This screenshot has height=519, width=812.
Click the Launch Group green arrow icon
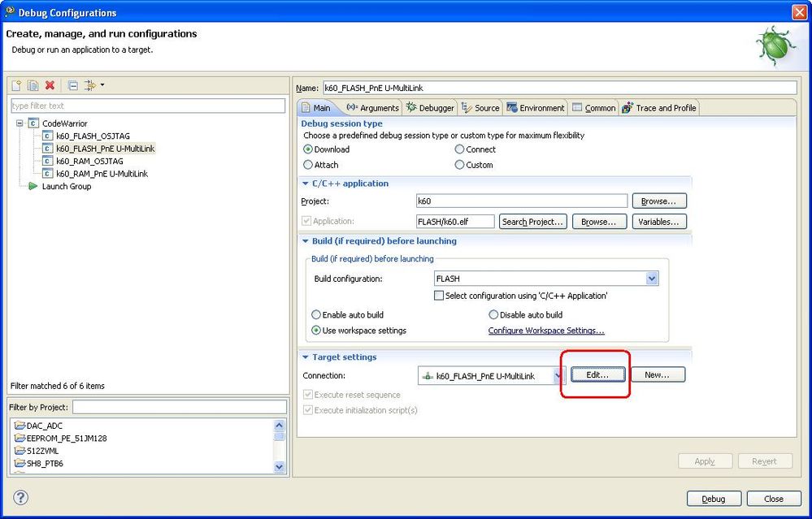coord(33,186)
